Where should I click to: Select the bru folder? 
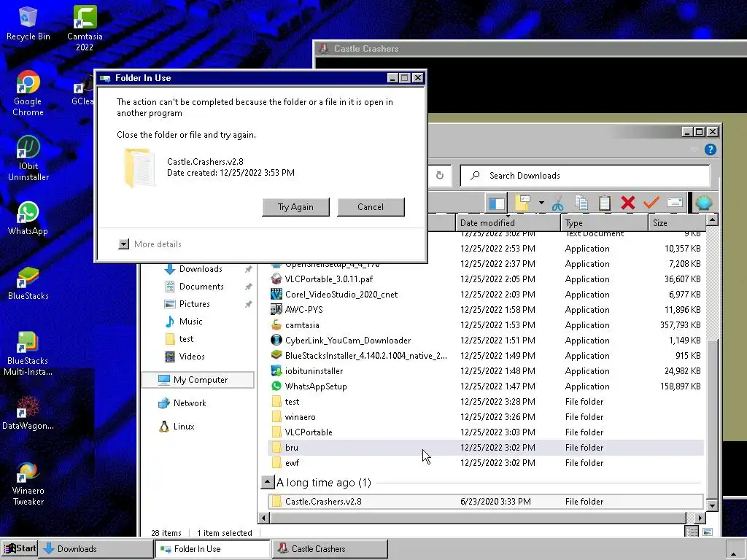point(486,448)
